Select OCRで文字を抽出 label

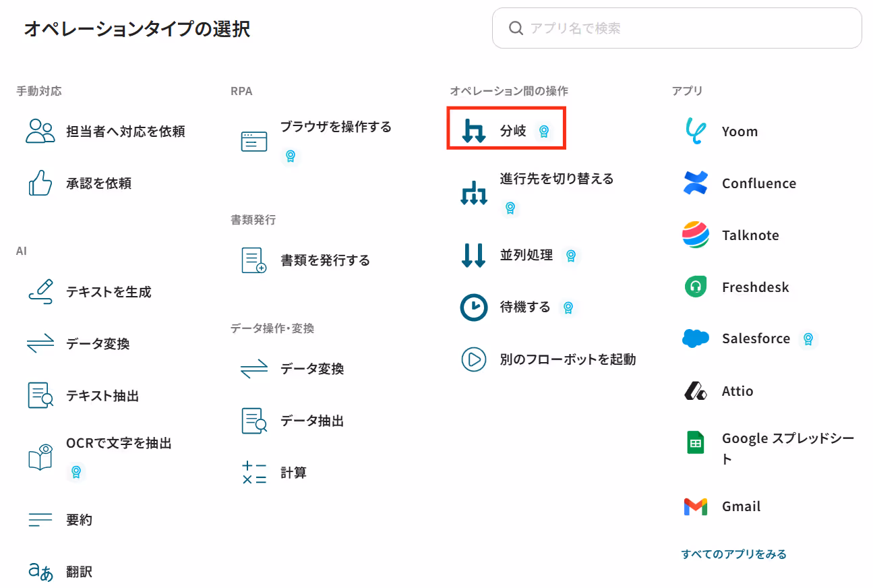click(x=119, y=443)
